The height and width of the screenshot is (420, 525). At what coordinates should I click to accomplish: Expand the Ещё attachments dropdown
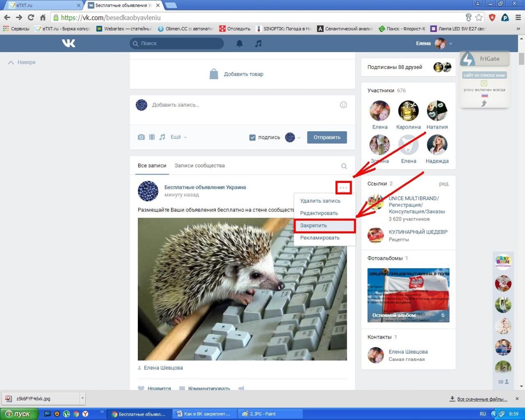point(178,137)
